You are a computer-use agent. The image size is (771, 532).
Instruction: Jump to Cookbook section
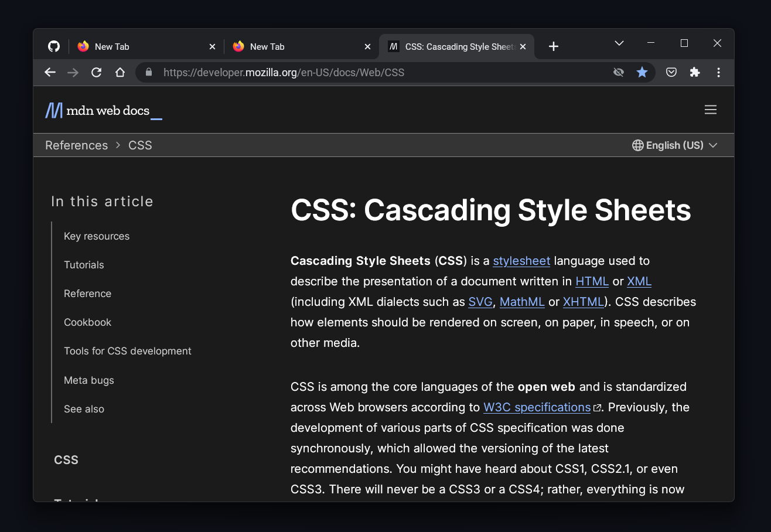87,322
